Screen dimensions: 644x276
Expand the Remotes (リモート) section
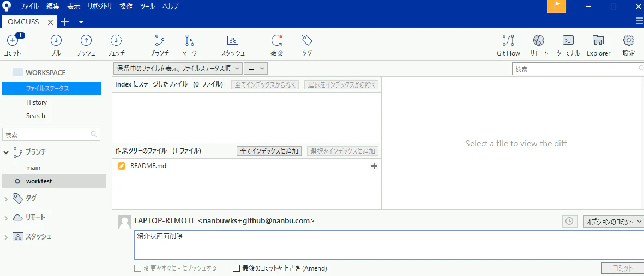(x=6, y=218)
